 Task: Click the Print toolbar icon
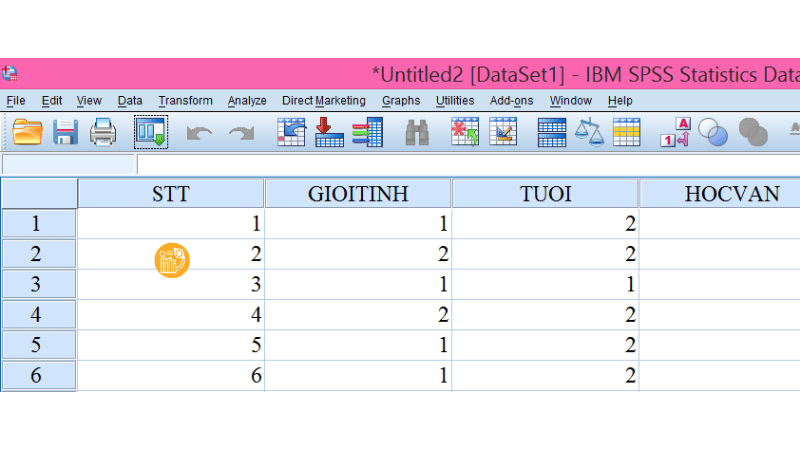click(x=103, y=132)
